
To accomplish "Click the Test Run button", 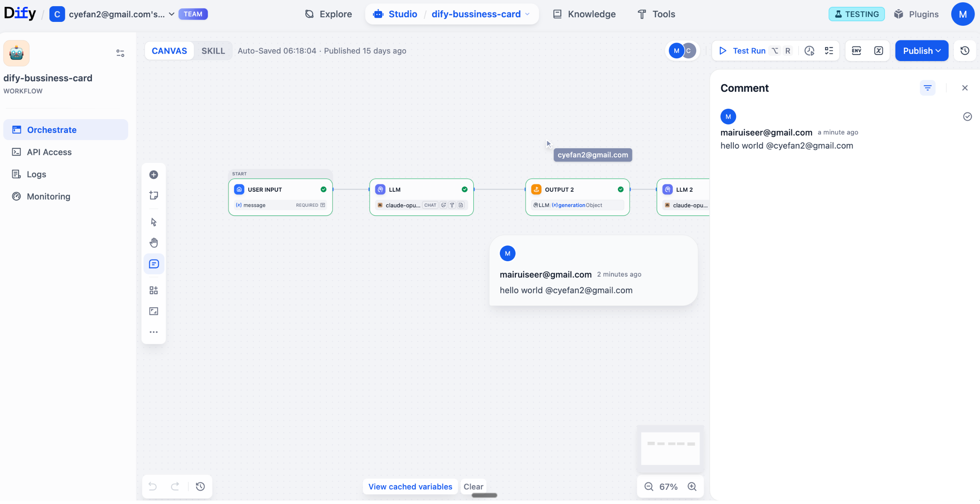I will pos(742,51).
